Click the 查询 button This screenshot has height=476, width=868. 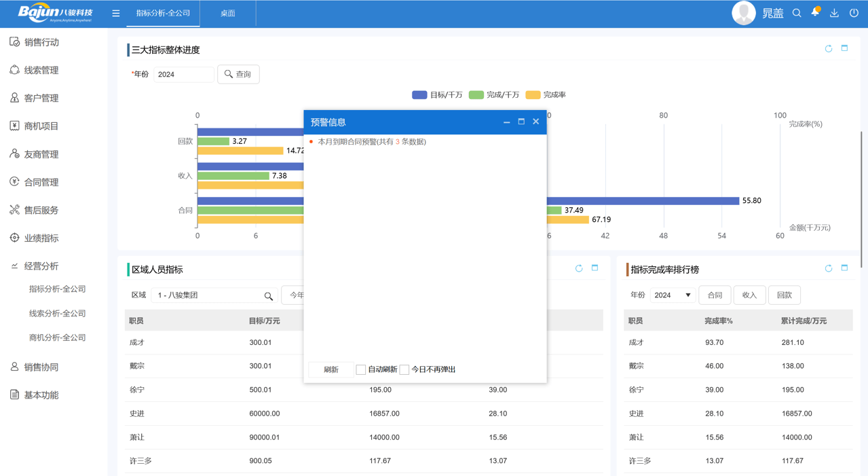(x=238, y=74)
